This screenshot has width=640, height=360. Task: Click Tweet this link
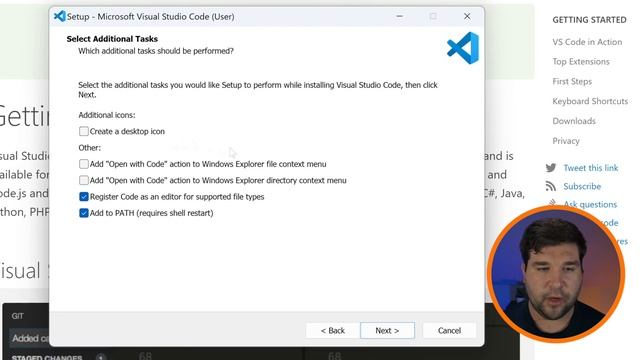point(591,168)
